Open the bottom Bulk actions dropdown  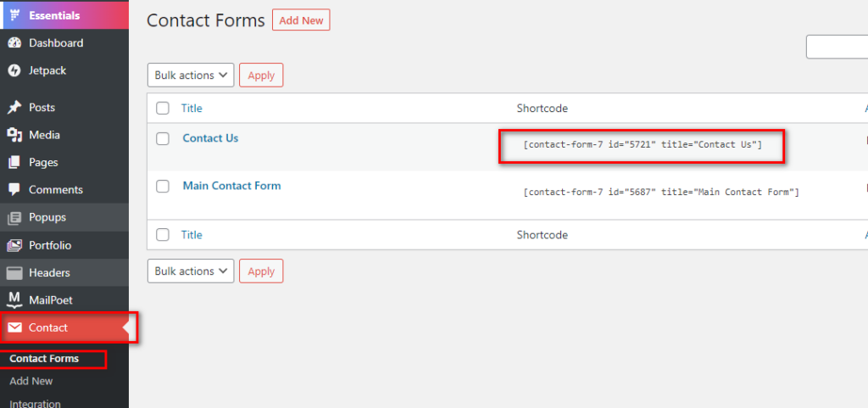click(x=191, y=271)
